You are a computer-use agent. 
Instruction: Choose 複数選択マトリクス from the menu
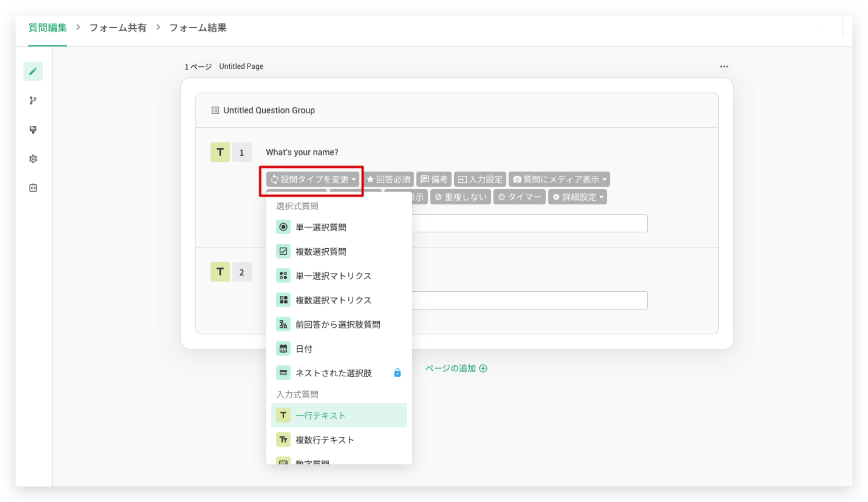(339, 300)
